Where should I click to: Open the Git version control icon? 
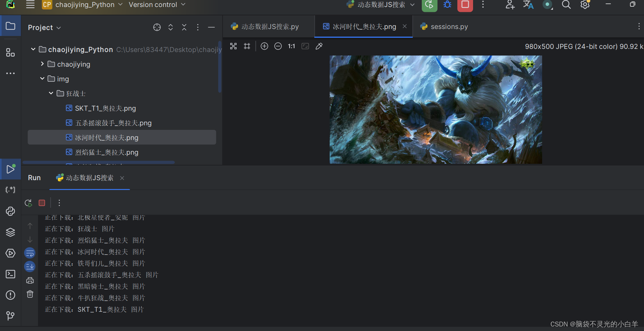tap(10, 316)
